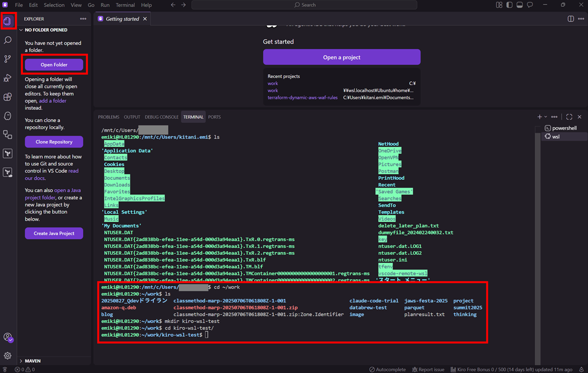The height and width of the screenshot is (373, 588).
Task: Open the Search view in activity bar
Action: [7, 40]
